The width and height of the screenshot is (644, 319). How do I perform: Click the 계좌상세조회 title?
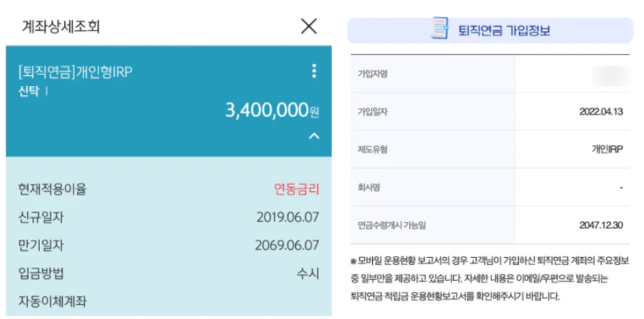point(61,27)
